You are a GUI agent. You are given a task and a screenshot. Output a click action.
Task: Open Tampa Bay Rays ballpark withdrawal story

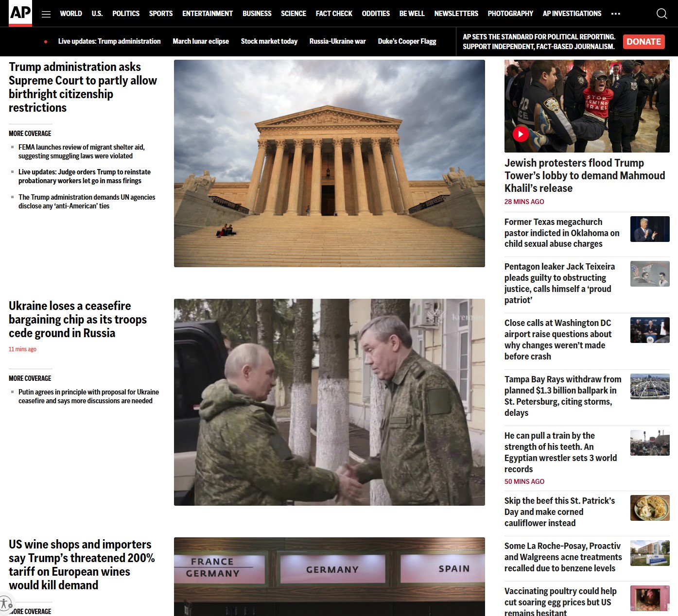563,396
